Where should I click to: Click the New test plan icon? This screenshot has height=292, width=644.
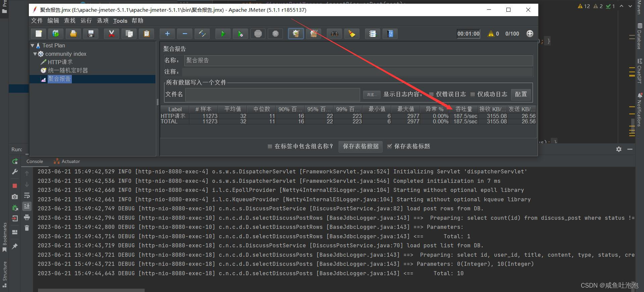click(39, 34)
